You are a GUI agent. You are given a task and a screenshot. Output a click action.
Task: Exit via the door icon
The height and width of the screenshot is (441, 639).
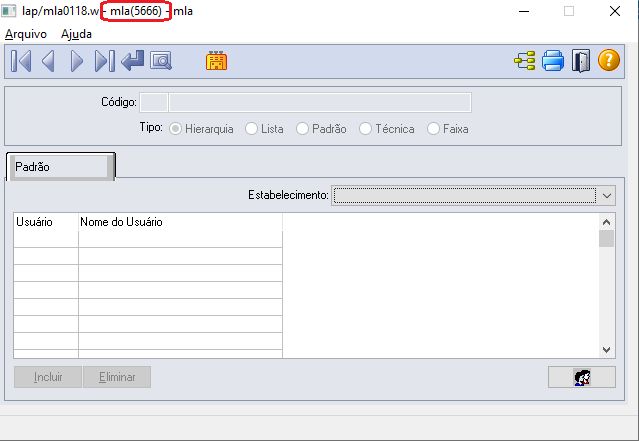click(581, 61)
